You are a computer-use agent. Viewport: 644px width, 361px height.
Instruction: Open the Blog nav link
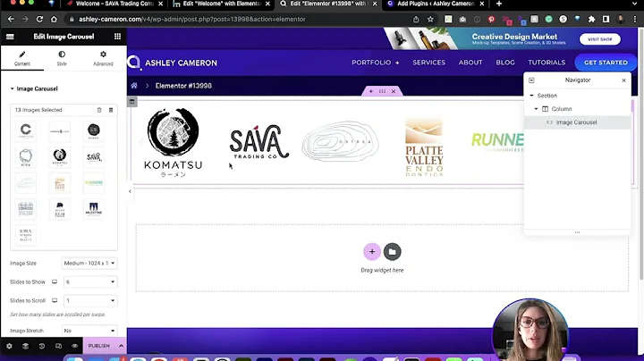505,63
